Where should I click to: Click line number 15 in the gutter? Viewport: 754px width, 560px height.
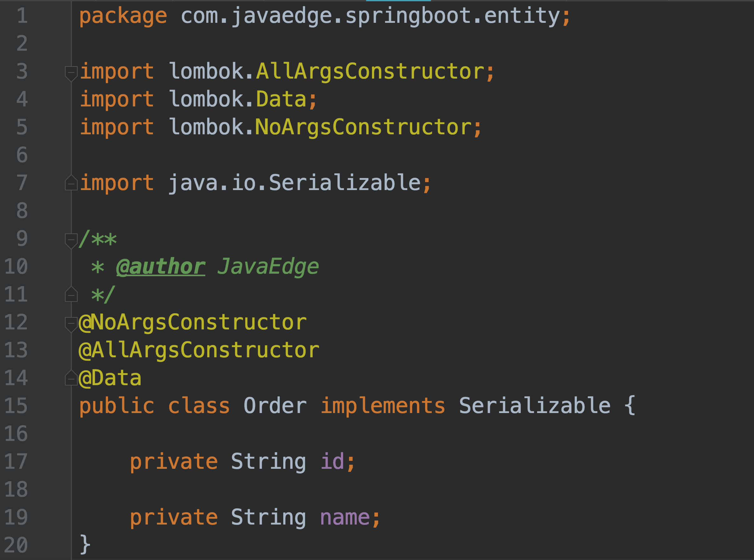tap(16, 406)
